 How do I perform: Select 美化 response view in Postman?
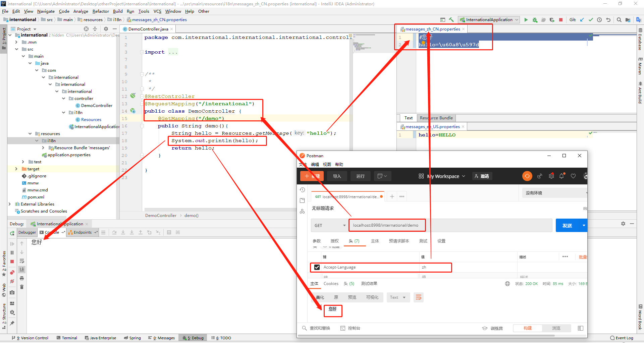(320, 297)
